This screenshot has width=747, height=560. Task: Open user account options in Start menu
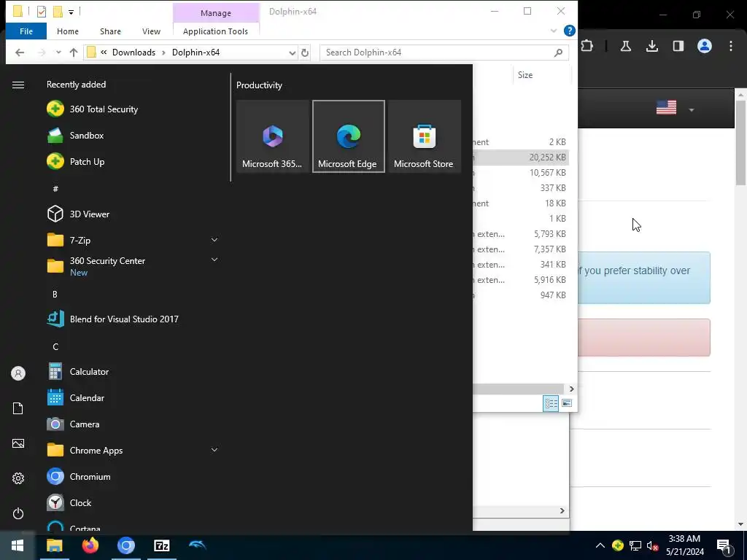click(18, 373)
